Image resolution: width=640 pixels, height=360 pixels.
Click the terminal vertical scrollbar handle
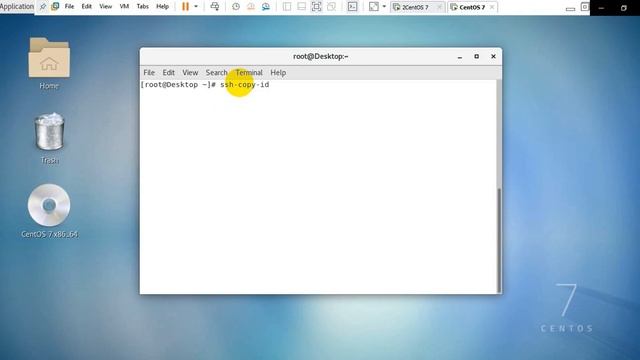click(499, 240)
